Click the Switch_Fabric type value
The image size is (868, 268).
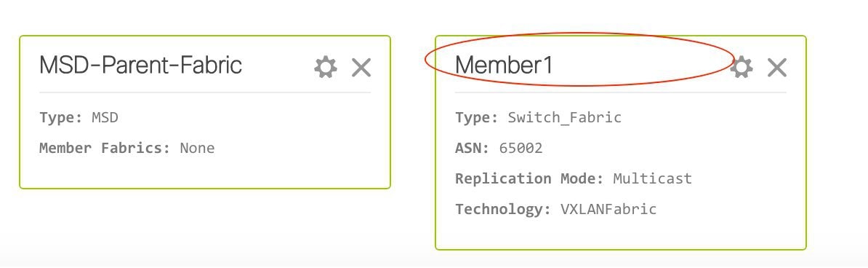point(565,118)
